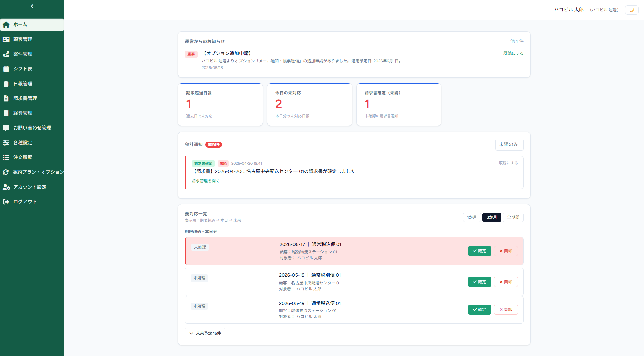
Task: Open 請求書管理 in the sidebar
Action: [32, 98]
